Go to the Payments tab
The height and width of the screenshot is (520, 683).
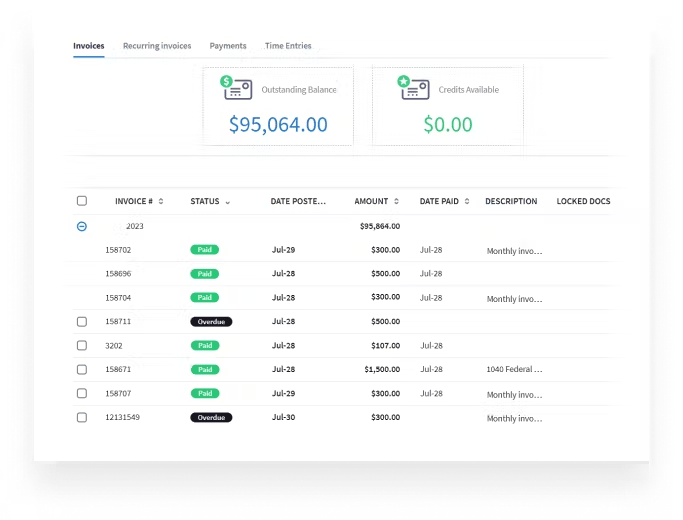click(x=228, y=46)
